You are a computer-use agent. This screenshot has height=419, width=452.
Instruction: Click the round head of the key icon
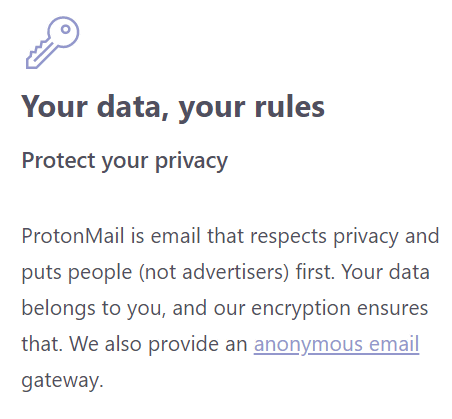[63, 32]
